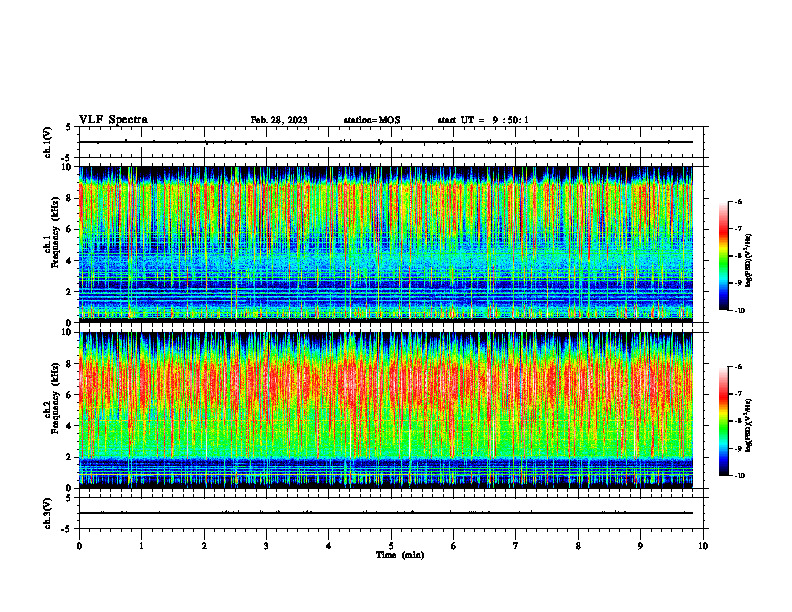The image size is (792, 612).
Task: Click the "ch.3(V)" waveform axis label
Action: pyautogui.click(x=48, y=513)
